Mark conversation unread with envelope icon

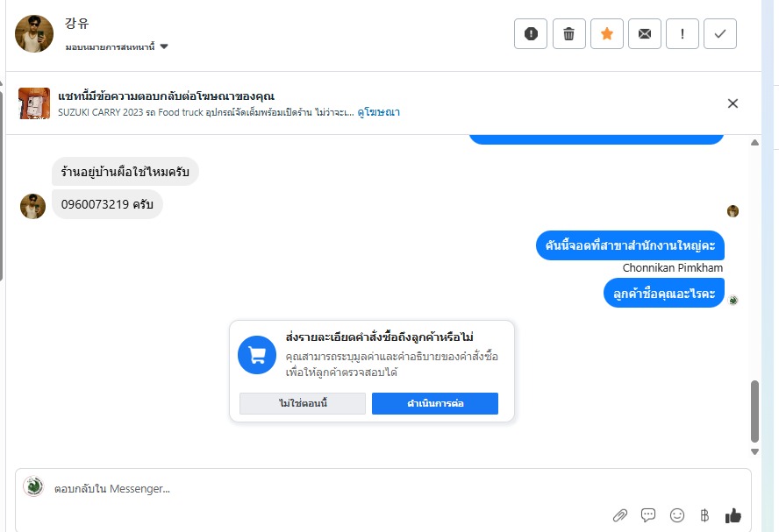pyautogui.click(x=645, y=33)
